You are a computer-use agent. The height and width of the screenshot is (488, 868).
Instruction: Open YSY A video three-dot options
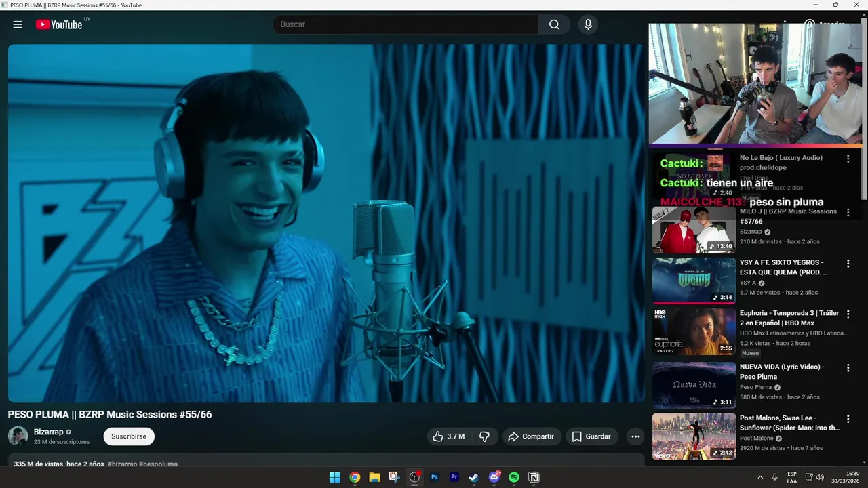(848, 264)
